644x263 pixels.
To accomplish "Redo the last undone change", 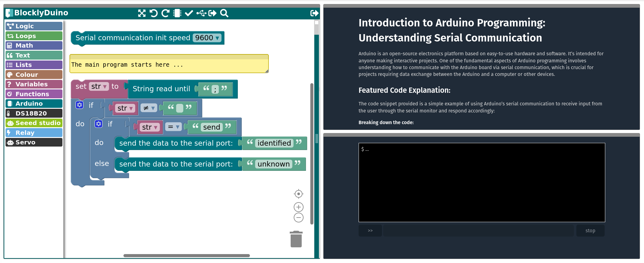I will [x=165, y=13].
